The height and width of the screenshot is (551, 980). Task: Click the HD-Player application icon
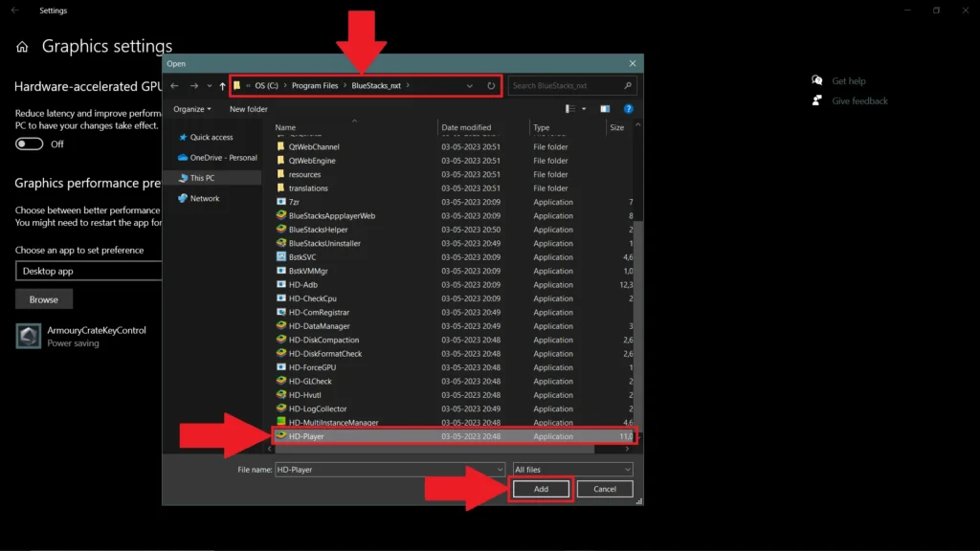278,436
